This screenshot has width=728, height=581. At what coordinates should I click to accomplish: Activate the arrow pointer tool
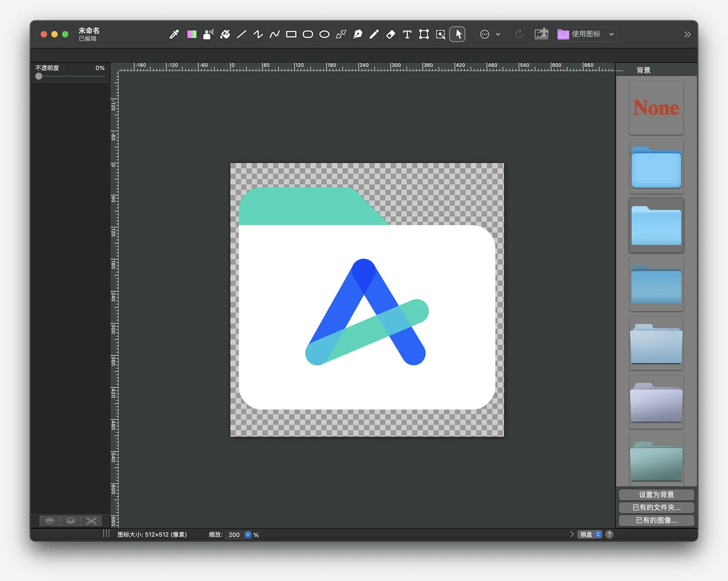tap(457, 34)
